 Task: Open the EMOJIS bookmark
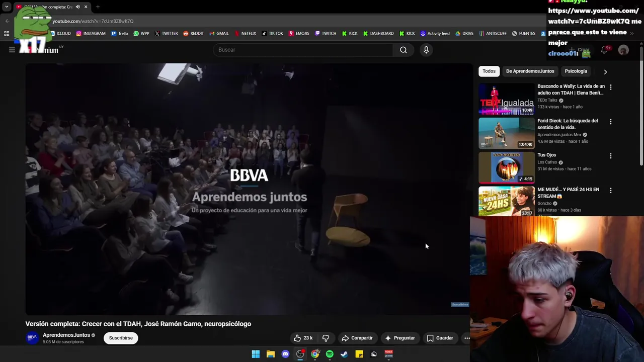pos(299,33)
